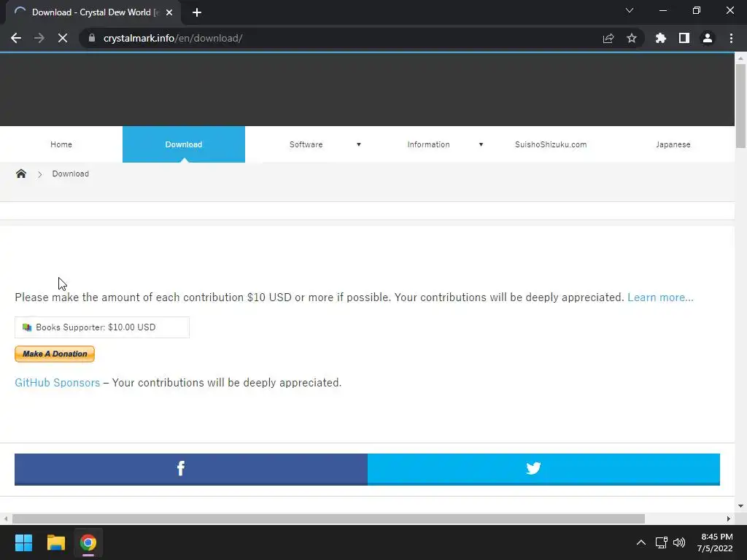Viewport: 747px width, 560px height.
Task: Click the address bar URL
Action: point(172,38)
